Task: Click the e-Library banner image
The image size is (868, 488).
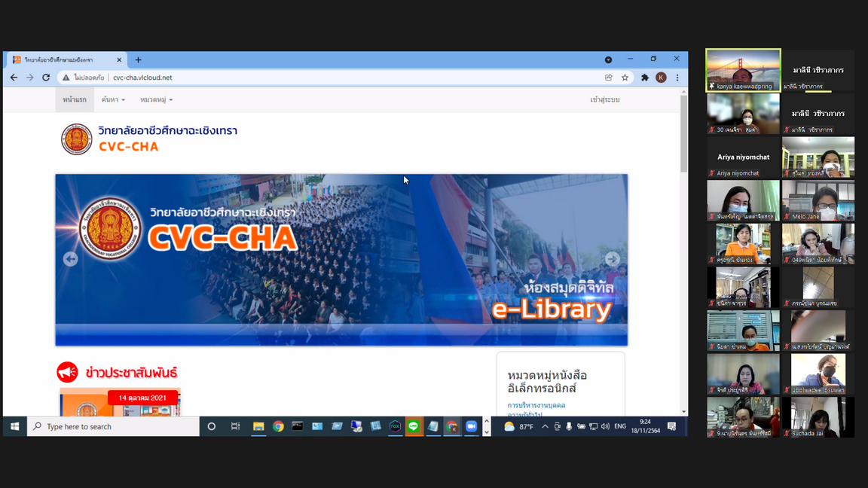Action: 341,260
